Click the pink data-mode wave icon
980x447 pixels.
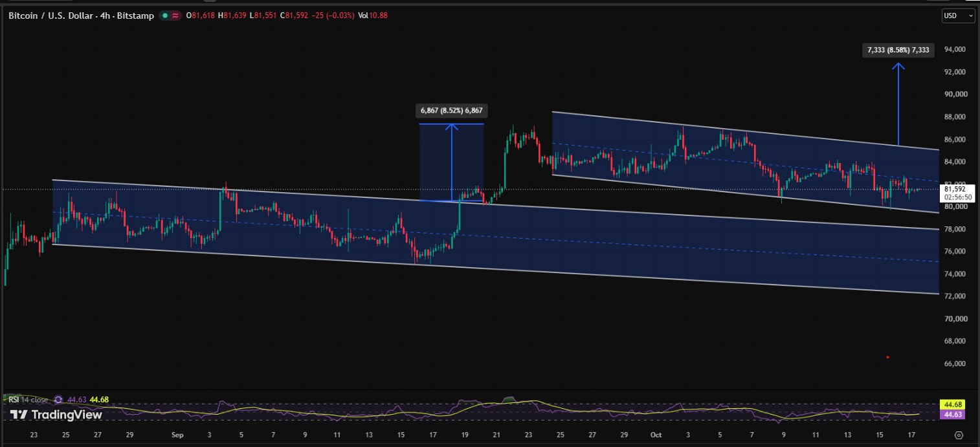[x=175, y=16]
